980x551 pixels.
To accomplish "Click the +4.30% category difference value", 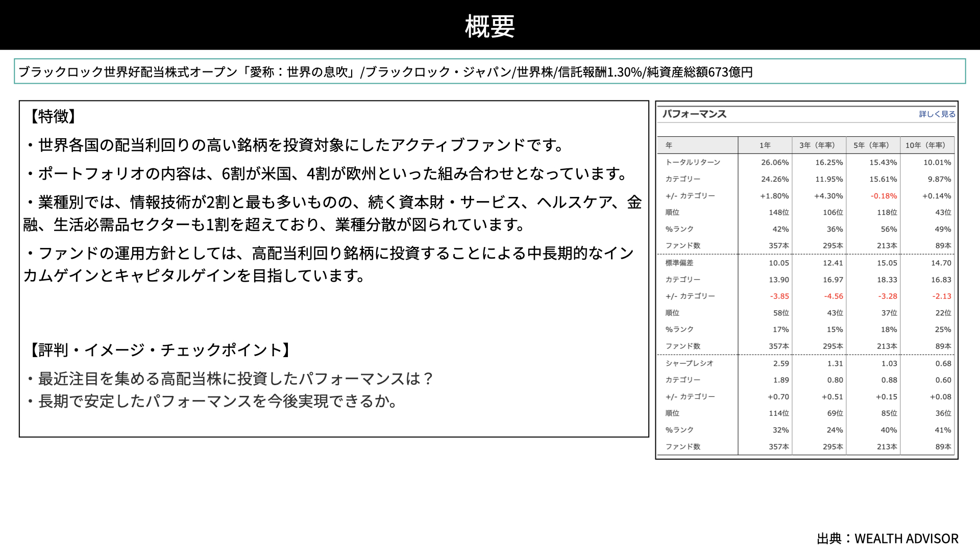I will 828,196.
